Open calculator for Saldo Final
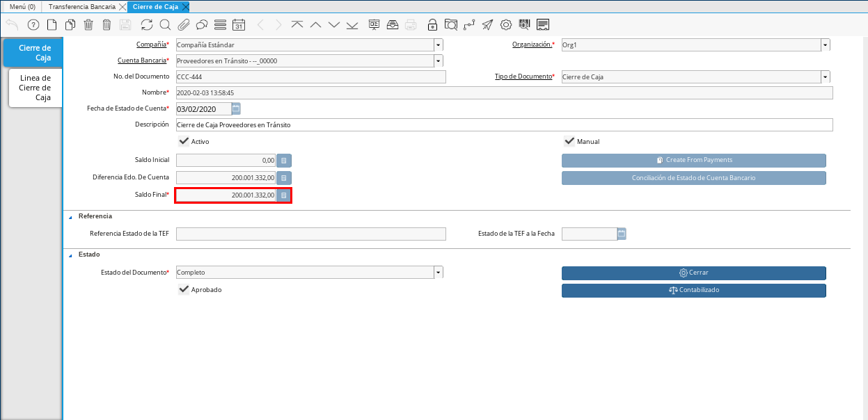Screen dimensions: 868x420 284,196
